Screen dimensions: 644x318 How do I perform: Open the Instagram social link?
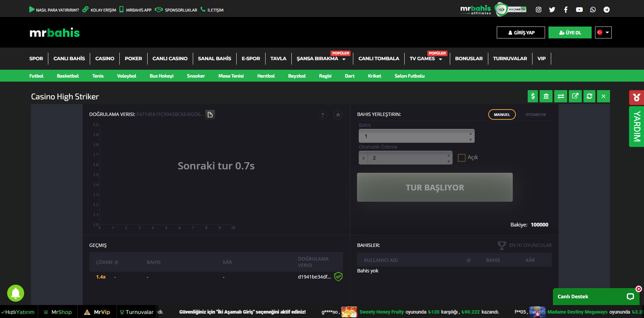tap(539, 10)
